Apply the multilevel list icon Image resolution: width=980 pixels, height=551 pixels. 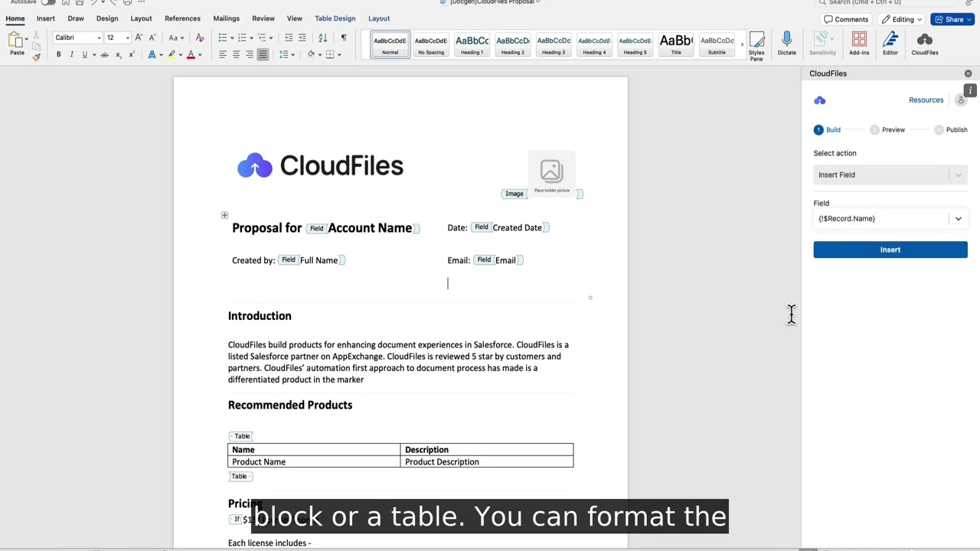click(262, 37)
